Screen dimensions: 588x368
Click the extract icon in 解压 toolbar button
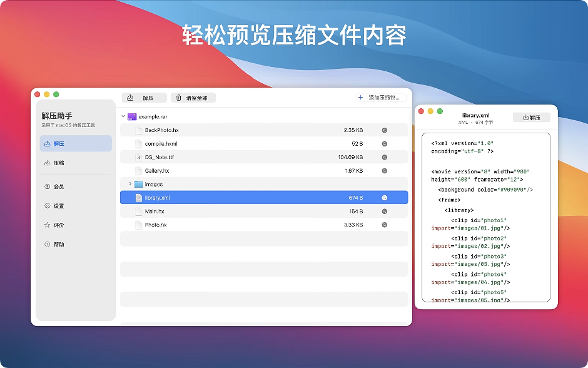(x=130, y=98)
